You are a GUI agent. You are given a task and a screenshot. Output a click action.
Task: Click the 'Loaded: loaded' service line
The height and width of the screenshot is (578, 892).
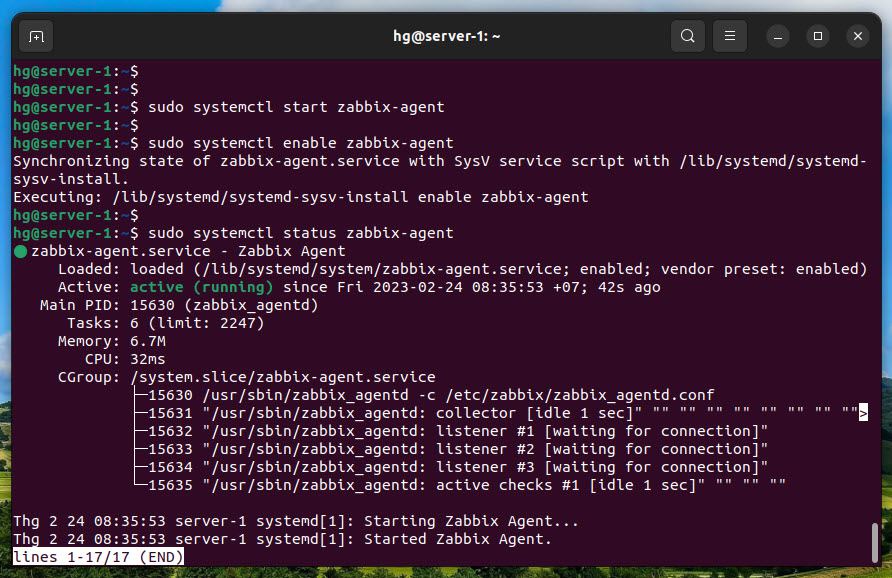pos(462,269)
